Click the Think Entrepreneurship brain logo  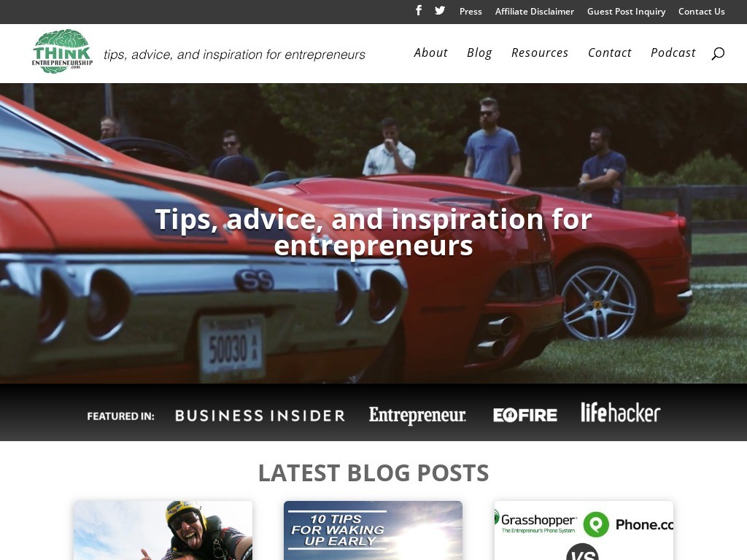click(x=63, y=52)
